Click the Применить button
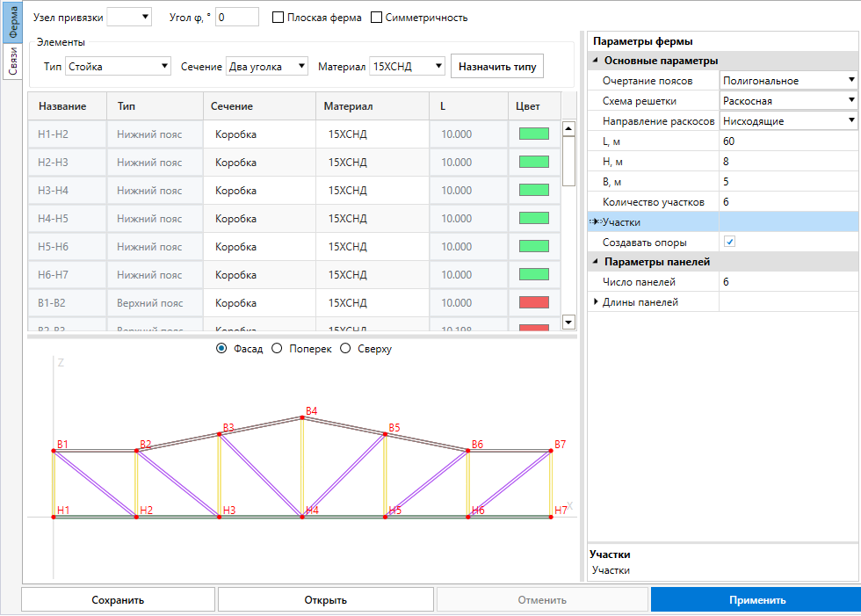 (x=756, y=599)
